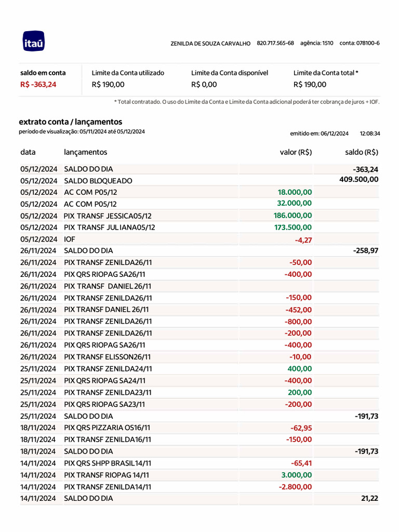Click the 'Limite da Conta disponível' label
The width and height of the screenshot is (399, 532).
click(x=230, y=73)
